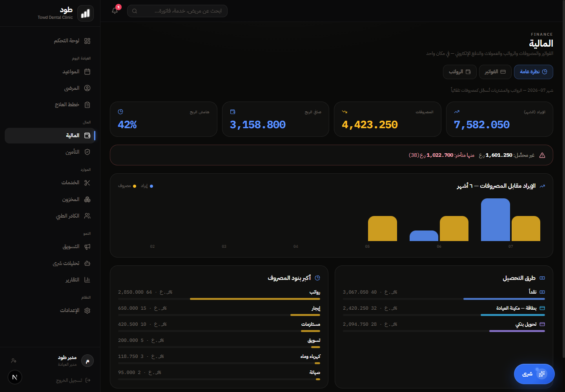Open the appointments calendar icon (المواعيد)

(87, 72)
